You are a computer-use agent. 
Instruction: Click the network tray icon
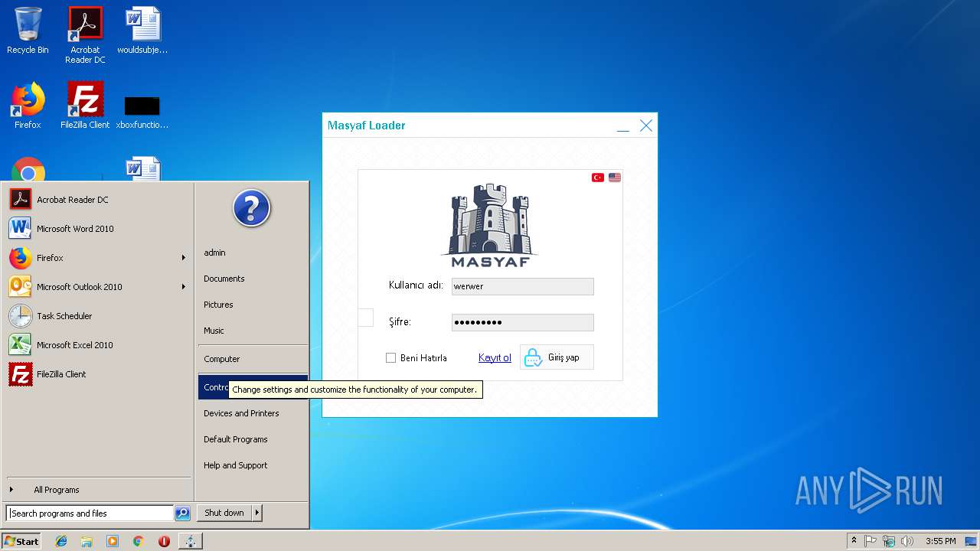(x=889, y=541)
